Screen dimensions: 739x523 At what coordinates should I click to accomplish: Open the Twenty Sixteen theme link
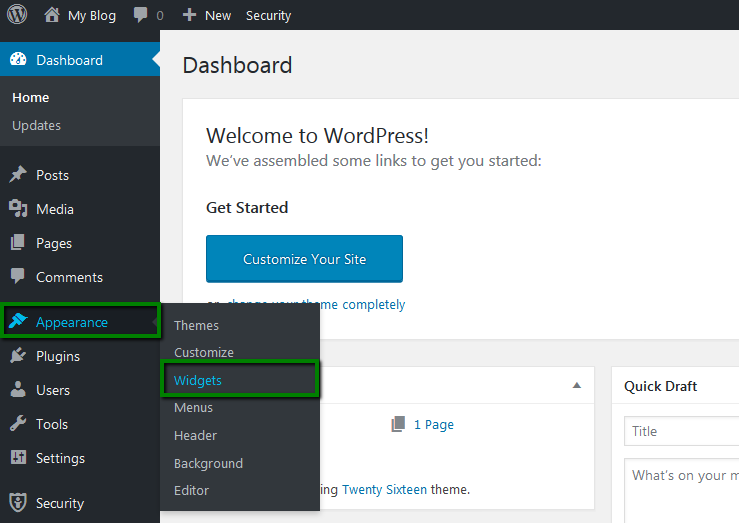point(385,490)
